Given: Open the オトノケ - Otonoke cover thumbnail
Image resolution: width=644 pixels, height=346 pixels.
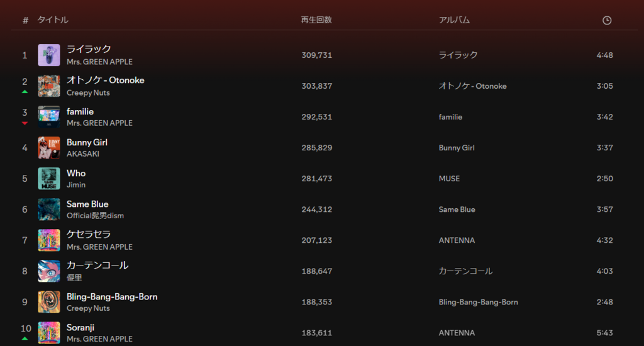Looking at the screenshot, I should coord(49,86).
